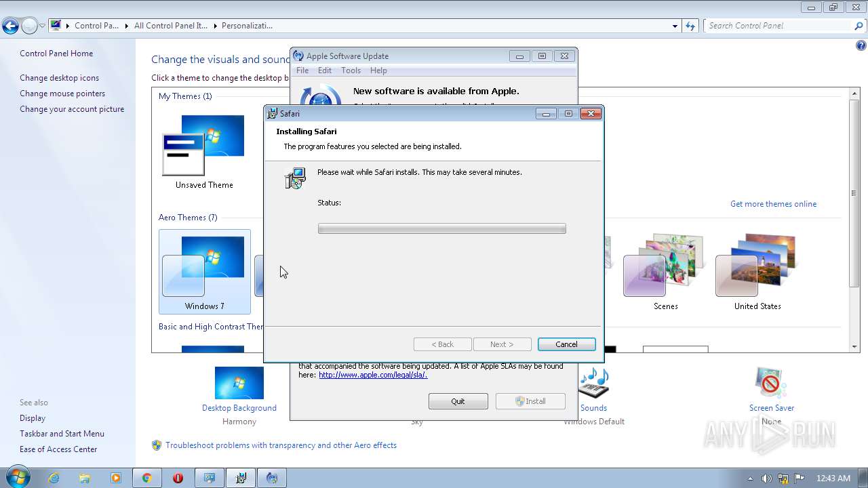Open Screen Saver settings icon
This screenshot has width=868, height=488.
771,384
